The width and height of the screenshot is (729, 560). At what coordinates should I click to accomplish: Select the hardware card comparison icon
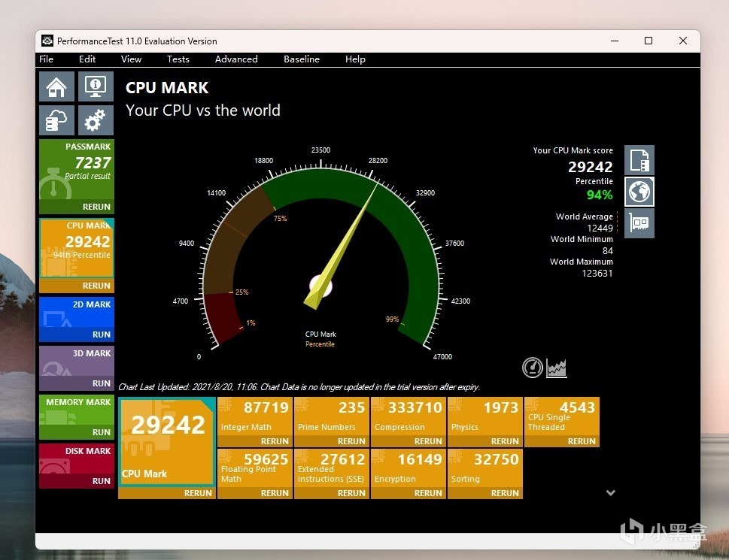click(x=639, y=223)
